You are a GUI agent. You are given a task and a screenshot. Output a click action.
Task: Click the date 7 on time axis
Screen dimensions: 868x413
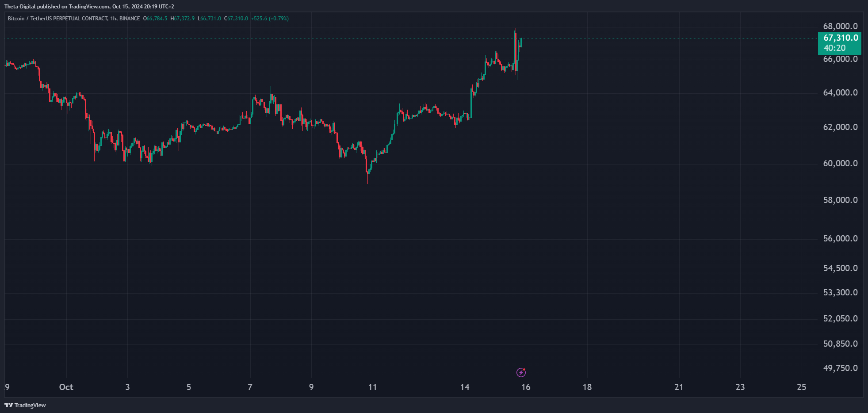[250, 387]
